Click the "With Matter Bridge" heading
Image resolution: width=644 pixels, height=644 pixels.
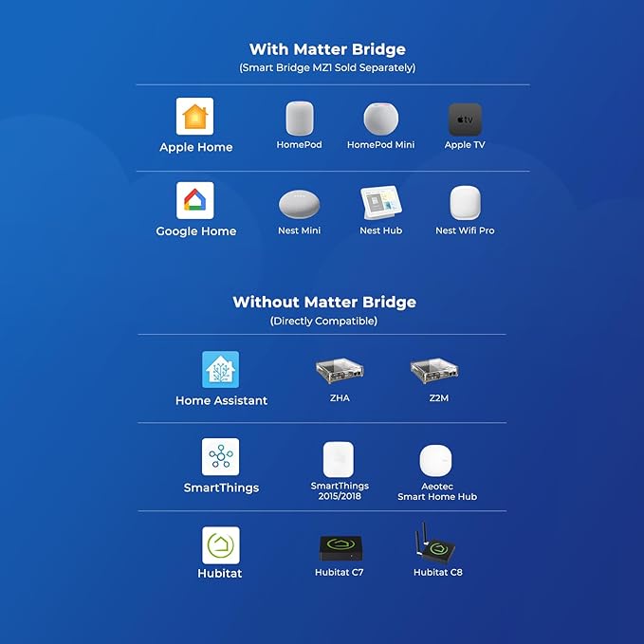click(328, 48)
